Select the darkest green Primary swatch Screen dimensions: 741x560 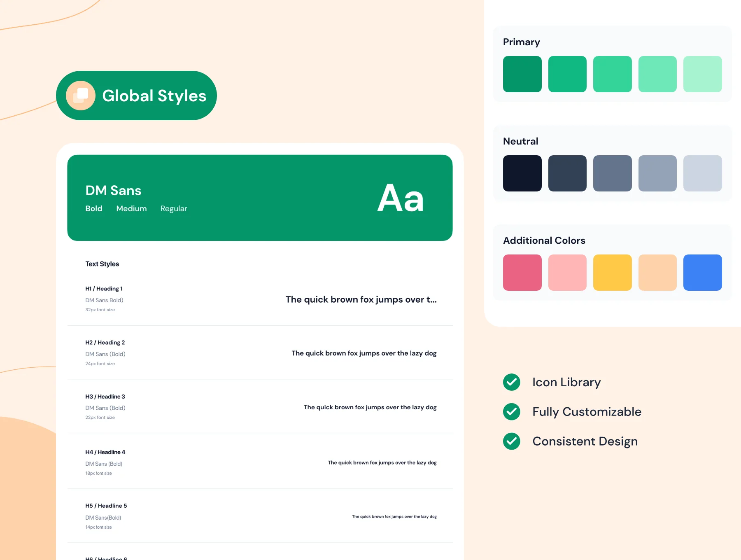click(x=522, y=74)
